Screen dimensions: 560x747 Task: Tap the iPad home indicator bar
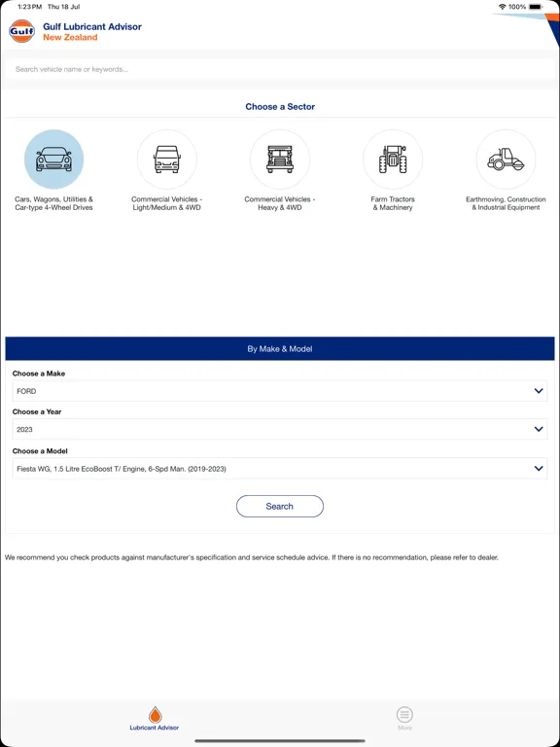[x=280, y=741]
